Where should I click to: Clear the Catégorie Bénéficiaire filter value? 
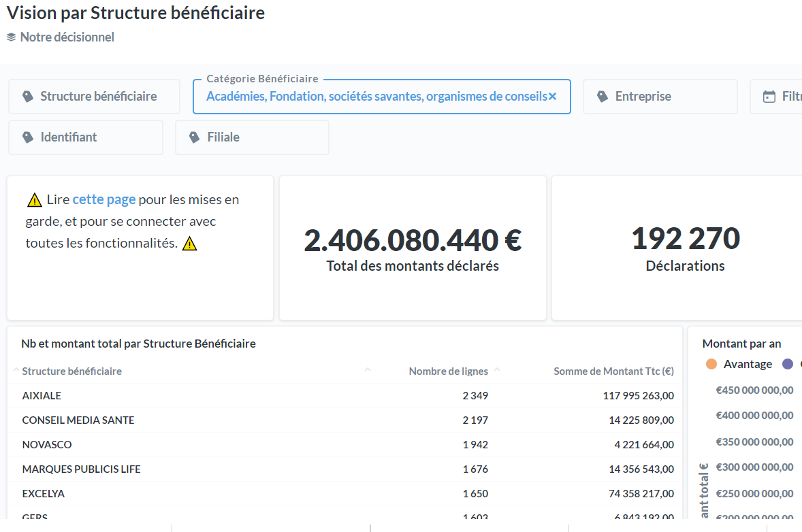[553, 97]
